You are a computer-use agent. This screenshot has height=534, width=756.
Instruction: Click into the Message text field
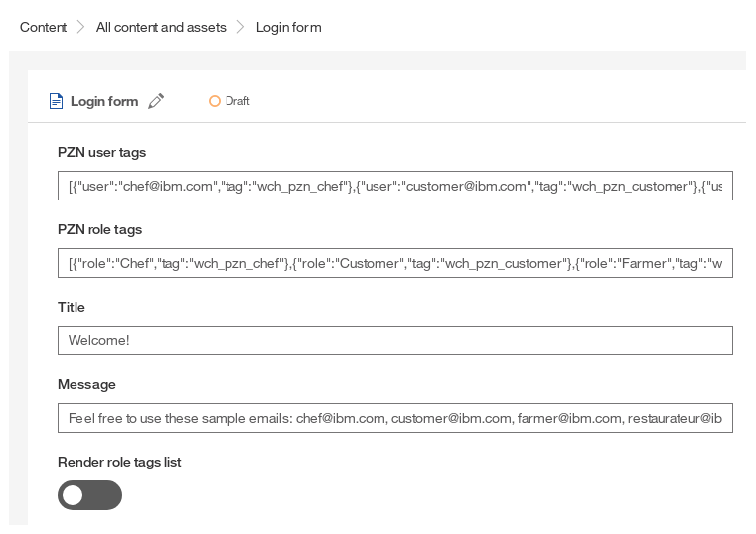coord(394,418)
